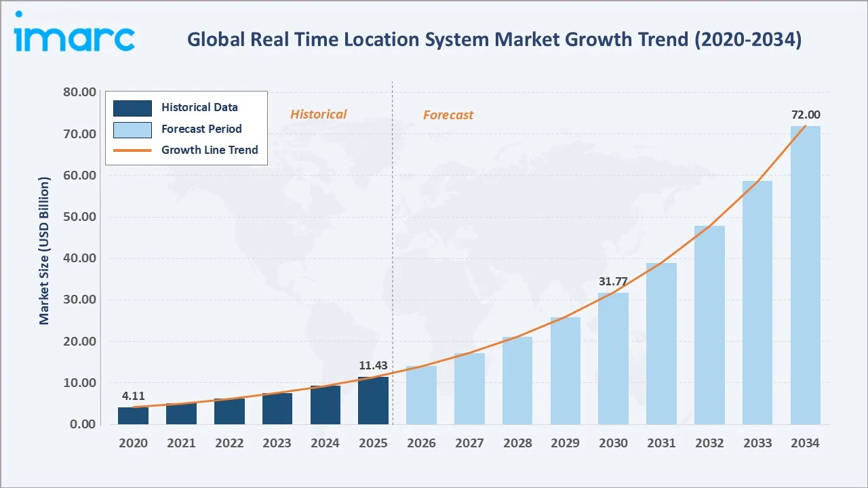
Task: Toggle the Growth Line Trend legend entry
Action: tap(210, 150)
